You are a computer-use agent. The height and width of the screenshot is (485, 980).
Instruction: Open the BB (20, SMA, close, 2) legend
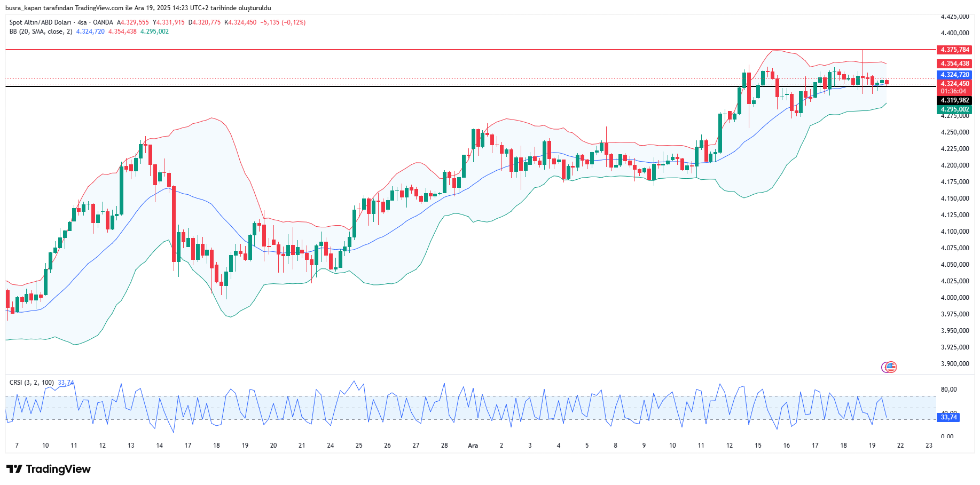(41, 31)
